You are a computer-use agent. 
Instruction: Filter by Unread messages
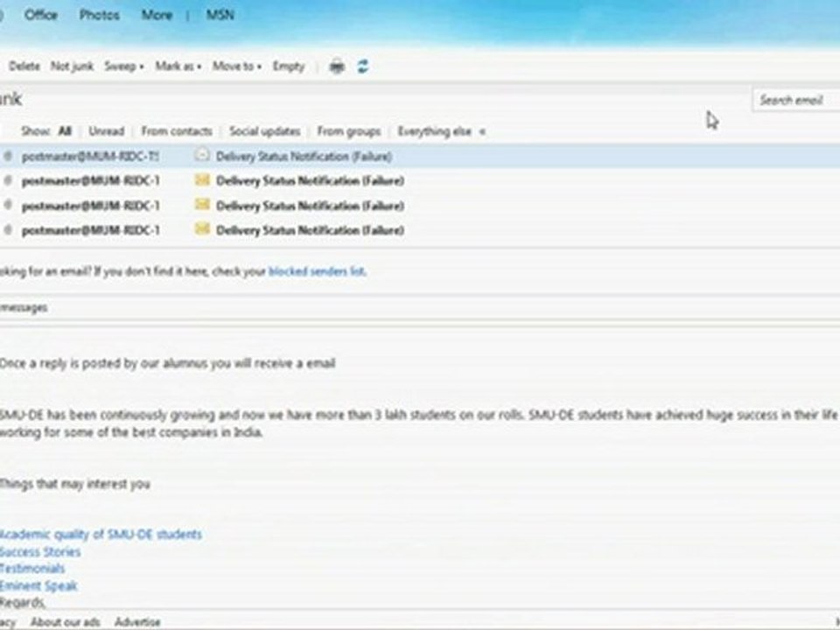click(106, 131)
